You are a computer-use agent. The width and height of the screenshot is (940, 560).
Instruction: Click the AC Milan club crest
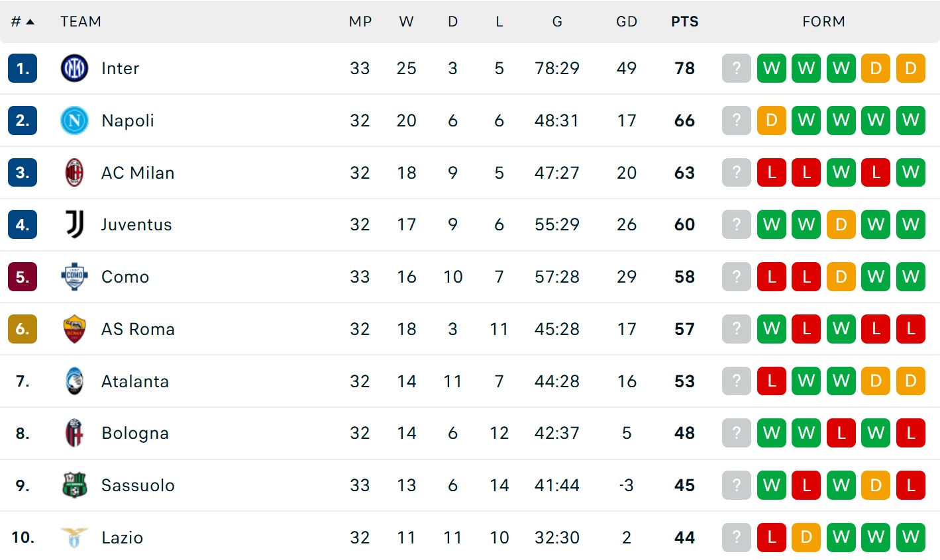[74, 173]
